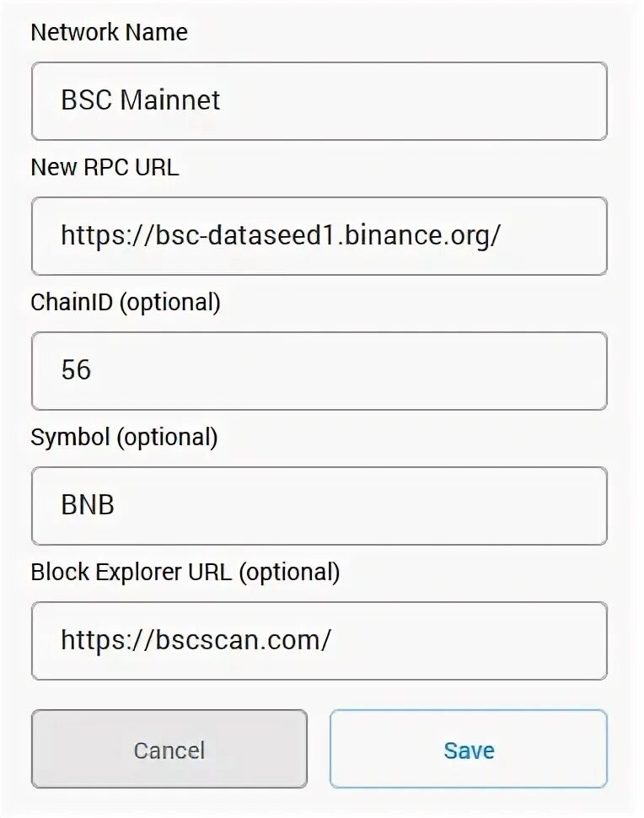Click "(optional)" after Block Explorer URL
Viewport: 644px width, 818px height.
coord(289,573)
